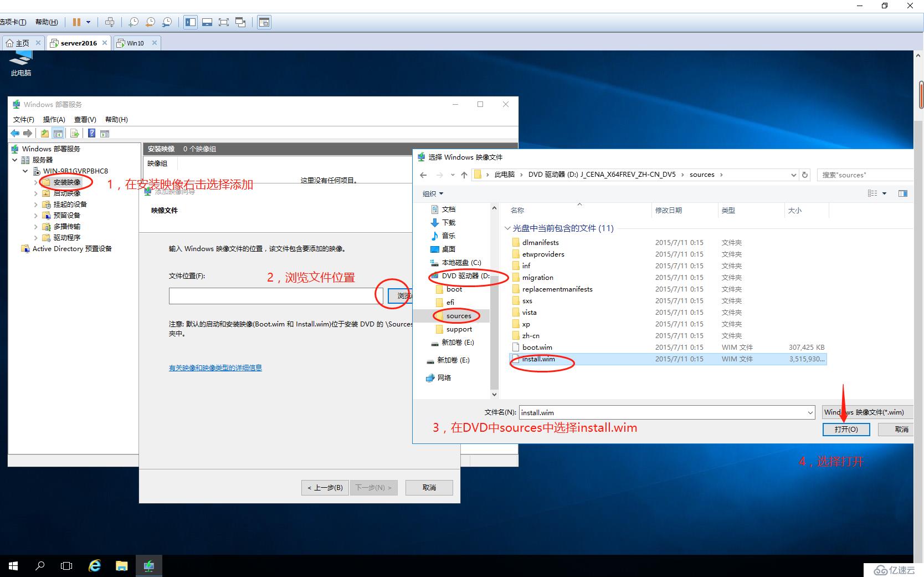Click the up-one-level folder icon in WDS toolbar

click(45, 133)
